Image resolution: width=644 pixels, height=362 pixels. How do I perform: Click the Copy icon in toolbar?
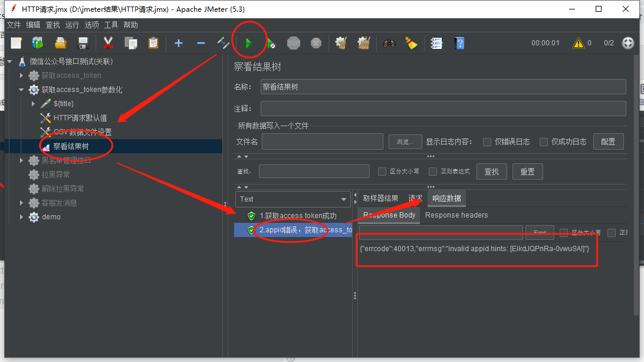131,43
